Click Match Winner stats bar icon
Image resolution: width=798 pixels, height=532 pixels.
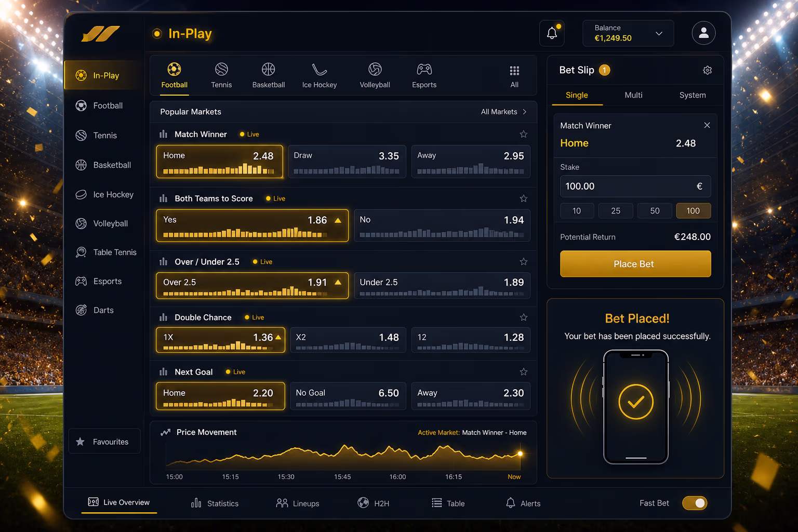click(x=163, y=134)
